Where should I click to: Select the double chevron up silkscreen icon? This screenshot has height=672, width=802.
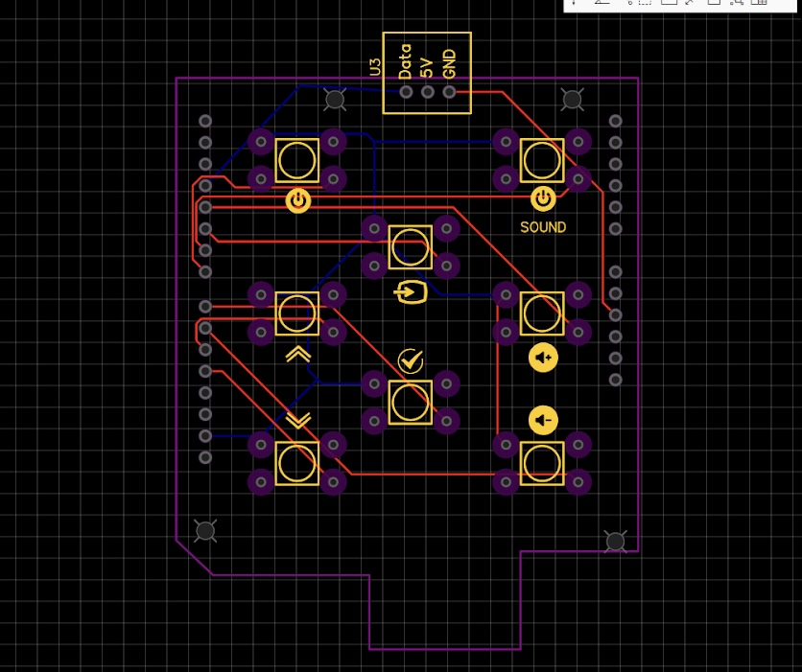pos(298,354)
